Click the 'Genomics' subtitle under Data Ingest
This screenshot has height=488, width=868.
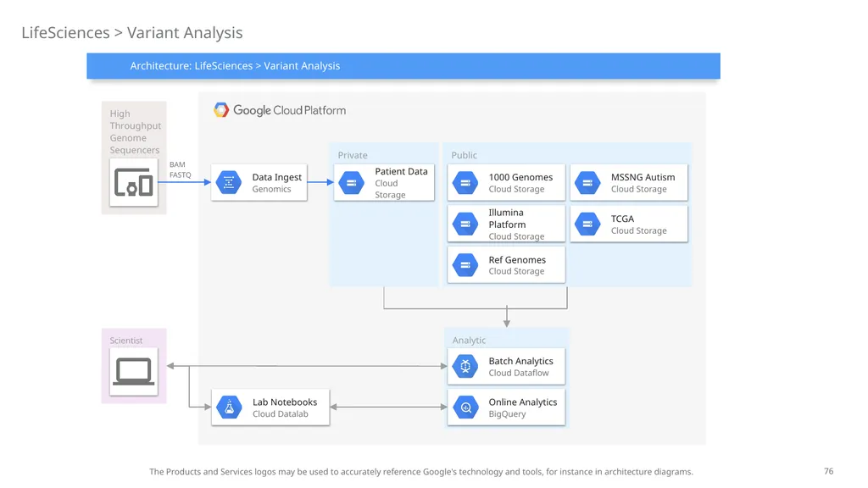[x=271, y=189]
